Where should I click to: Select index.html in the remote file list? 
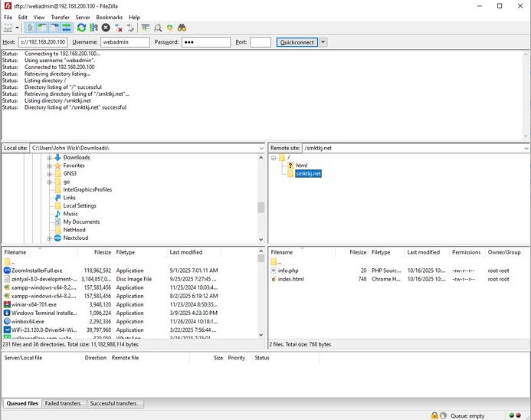[291, 279]
